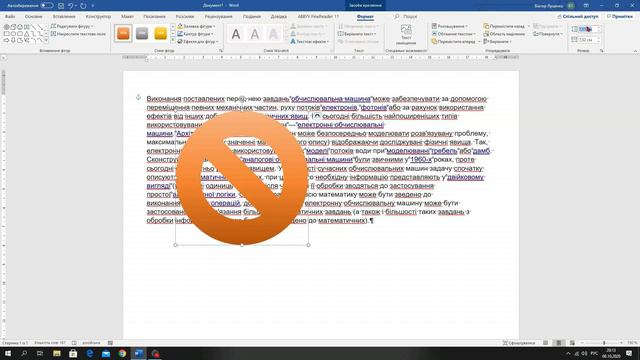640x360 pixels.
Task: Open the Вирівняти текст dropdown
Action: point(358,34)
